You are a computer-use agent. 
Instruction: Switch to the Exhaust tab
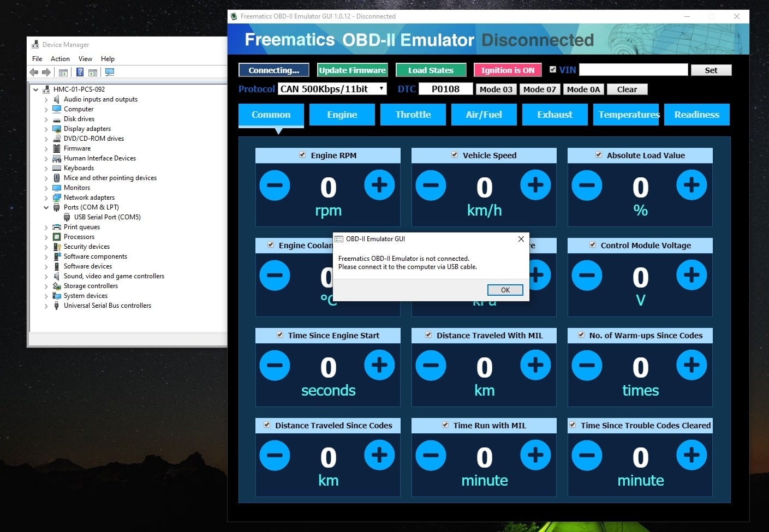pos(555,115)
